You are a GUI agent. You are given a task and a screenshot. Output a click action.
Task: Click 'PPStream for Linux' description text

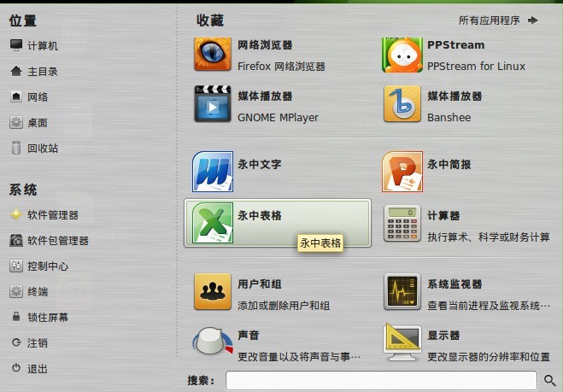coord(476,66)
